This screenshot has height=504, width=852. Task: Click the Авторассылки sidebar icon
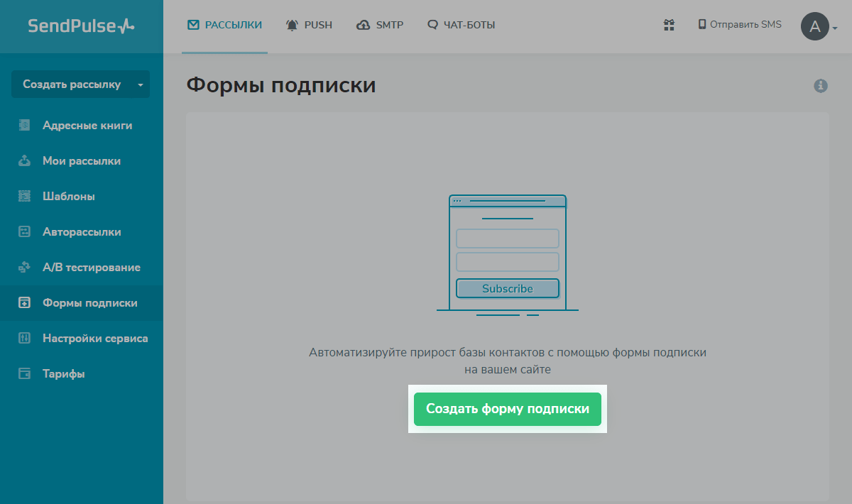tap(25, 231)
